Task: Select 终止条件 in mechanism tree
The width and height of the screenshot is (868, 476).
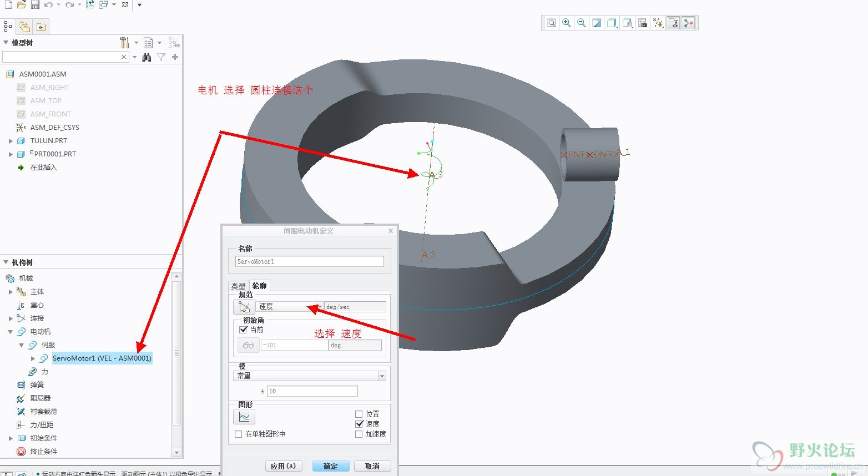Action: [43, 451]
